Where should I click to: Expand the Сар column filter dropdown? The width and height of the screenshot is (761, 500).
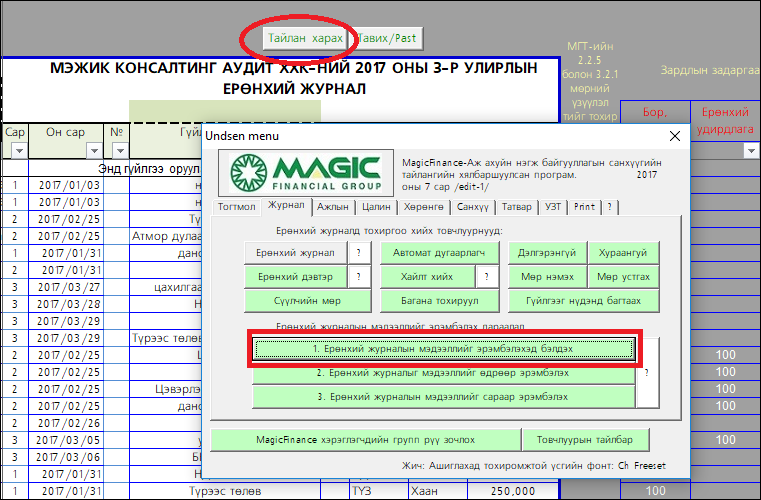[x=17, y=151]
